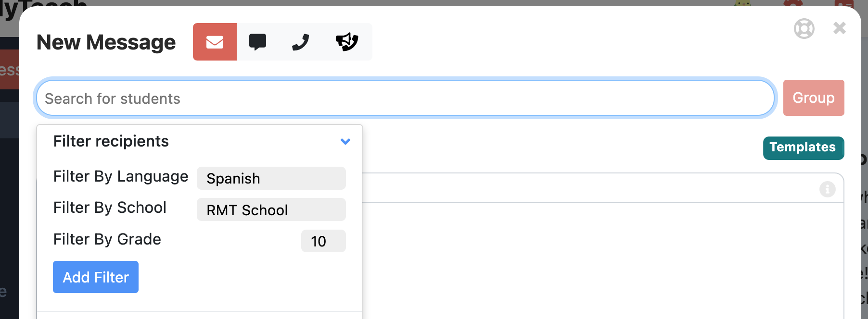Click the New Message title heading

[x=106, y=42]
